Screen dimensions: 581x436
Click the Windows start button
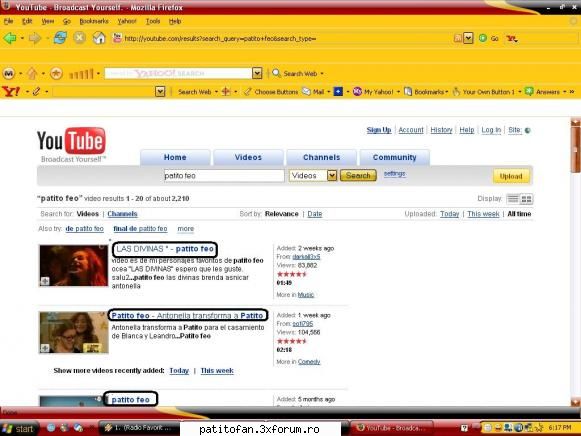click(19, 429)
